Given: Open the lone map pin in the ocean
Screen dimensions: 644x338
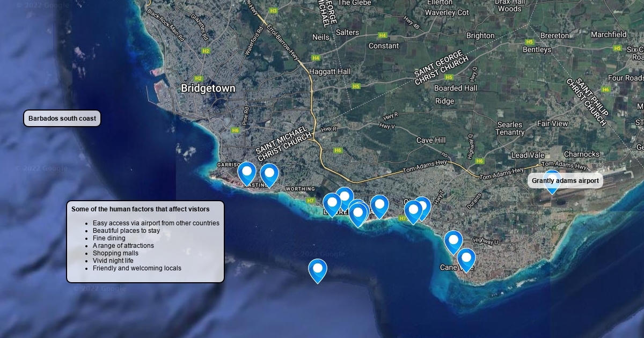Looking at the screenshot, I should [318, 270].
